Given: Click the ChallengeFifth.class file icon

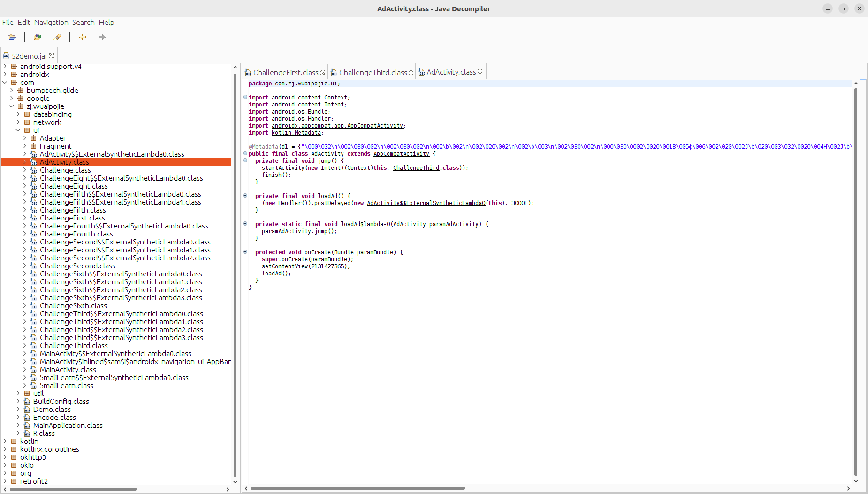Looking at the screenshot, I should click(34, 210).
